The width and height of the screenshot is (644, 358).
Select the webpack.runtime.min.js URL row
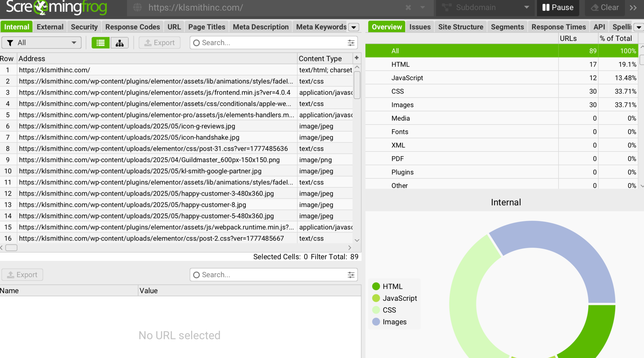pos(176,227)
